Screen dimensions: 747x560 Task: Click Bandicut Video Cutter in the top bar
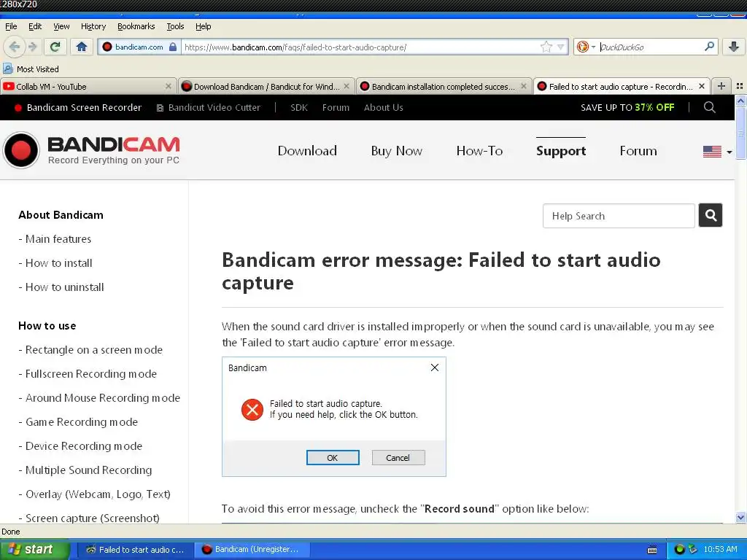(209, 108)
